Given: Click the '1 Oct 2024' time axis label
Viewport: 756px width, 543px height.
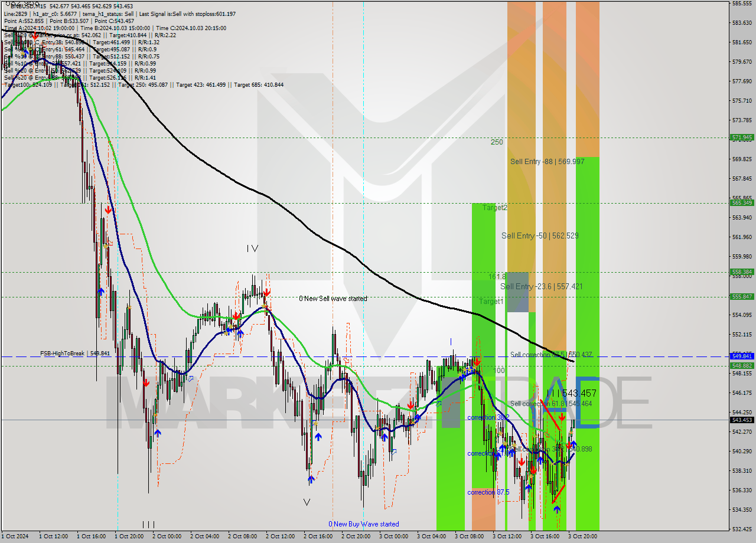Looking at the screenshot, I should coord(15,537).
